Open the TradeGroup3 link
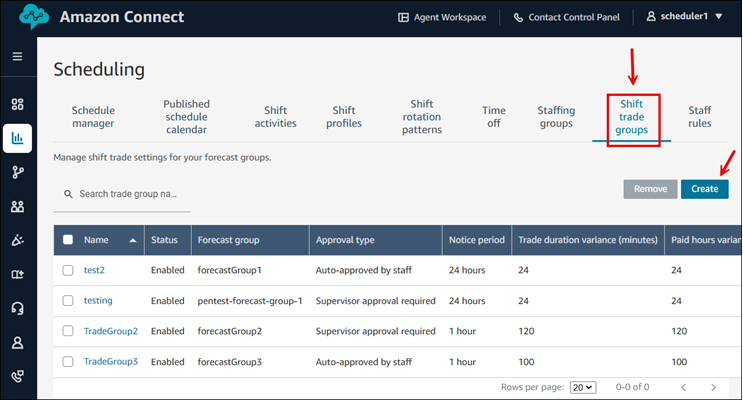This screenshot has width=743, height=400. [x=110, y=361]
